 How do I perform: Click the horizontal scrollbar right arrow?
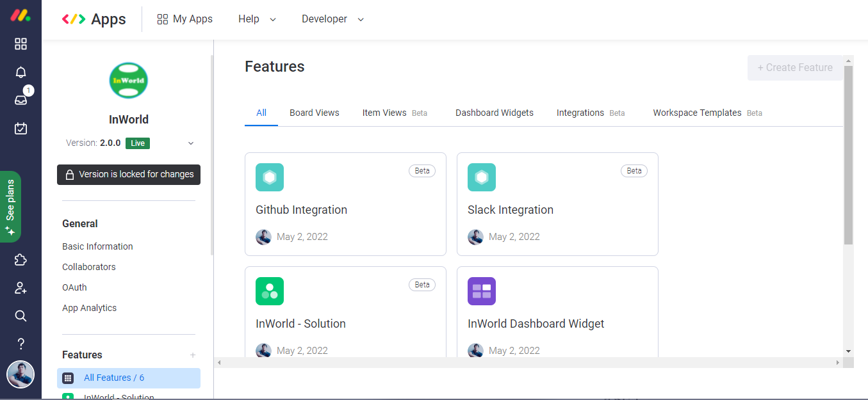click(x=837, y=363)
